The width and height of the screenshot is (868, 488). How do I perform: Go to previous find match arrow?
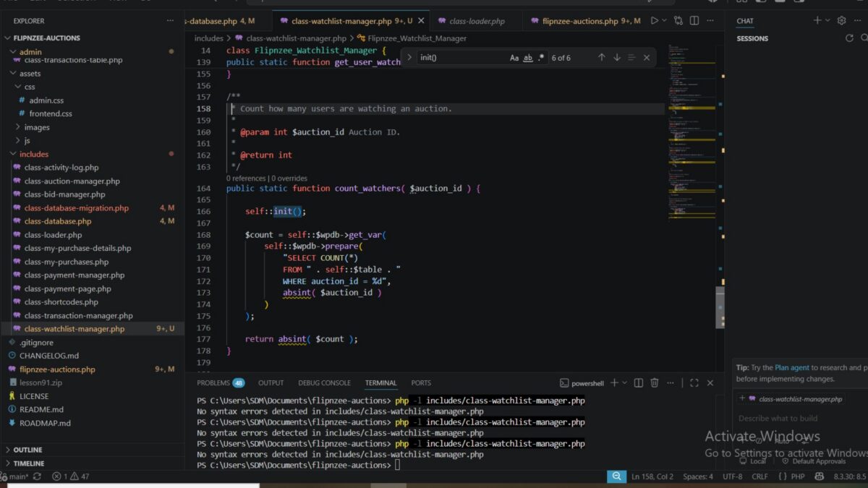[x=601, y=58]
